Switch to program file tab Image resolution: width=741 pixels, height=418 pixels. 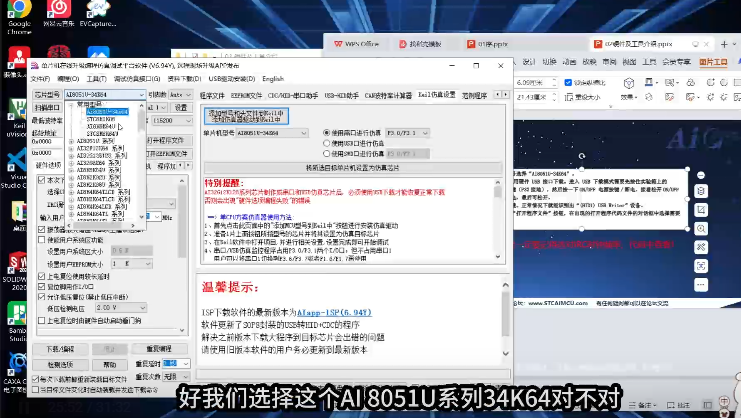pyautogui.click(x=212, y=95)
